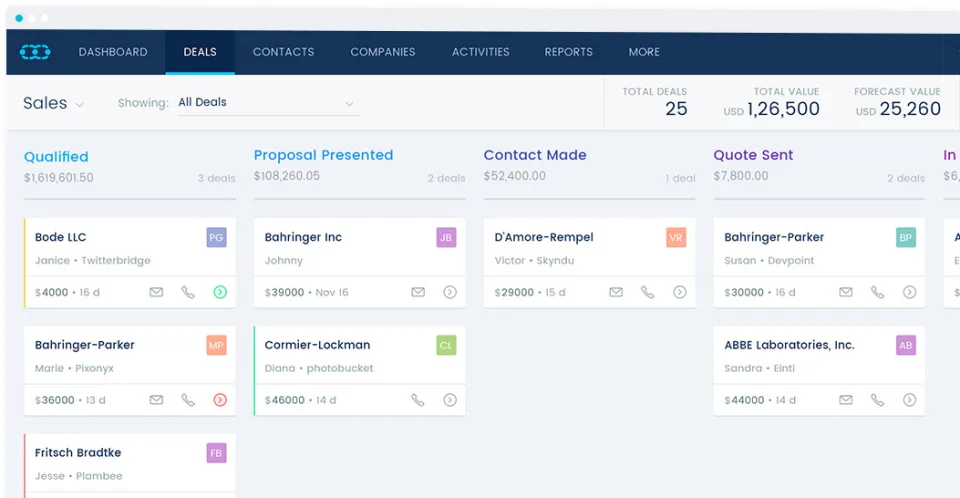Email Johnny on the Bahringer Inc card
This screenshot has width=960, height=498.
418,292
